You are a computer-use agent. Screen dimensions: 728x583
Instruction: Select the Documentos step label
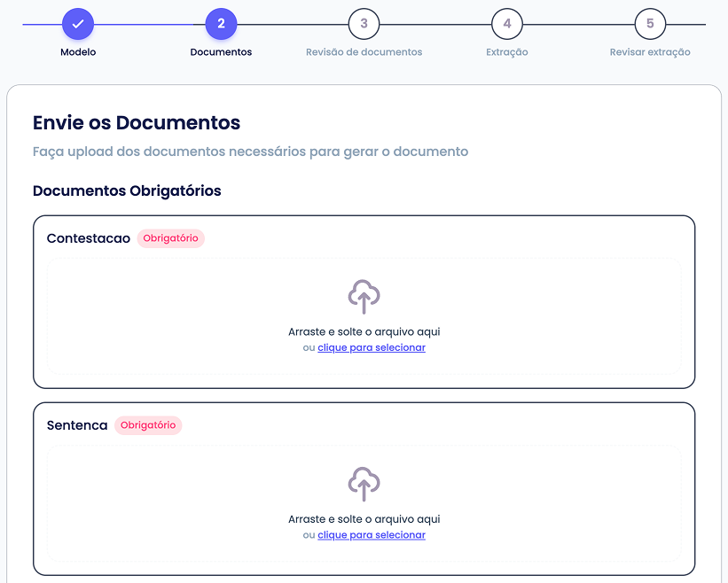pyautogui.click(x=221, y=52)
